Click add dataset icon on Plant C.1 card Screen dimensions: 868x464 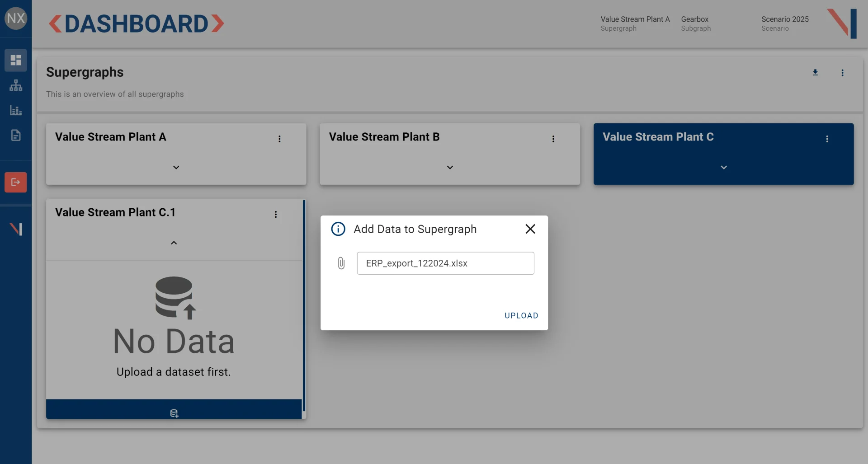click(174, 413)
